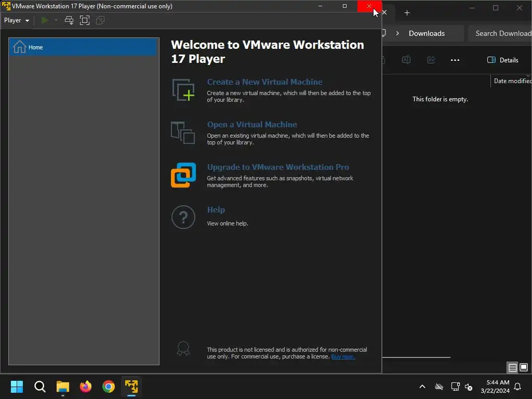
Task: Click the license ribbon badge icon
Action: point(183,349)
